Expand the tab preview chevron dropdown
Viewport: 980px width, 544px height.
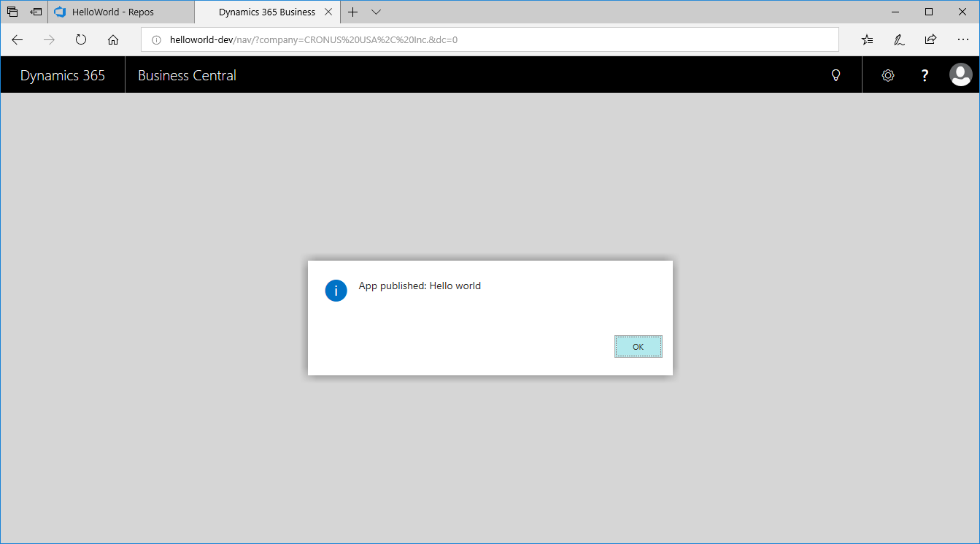(x=376, y=12)
